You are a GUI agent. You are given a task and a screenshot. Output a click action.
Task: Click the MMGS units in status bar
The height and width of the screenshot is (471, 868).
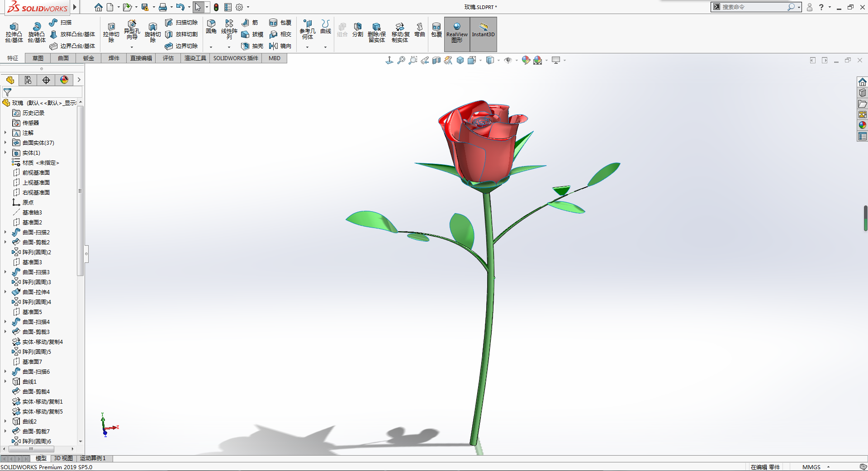click(x=811, y=467)
